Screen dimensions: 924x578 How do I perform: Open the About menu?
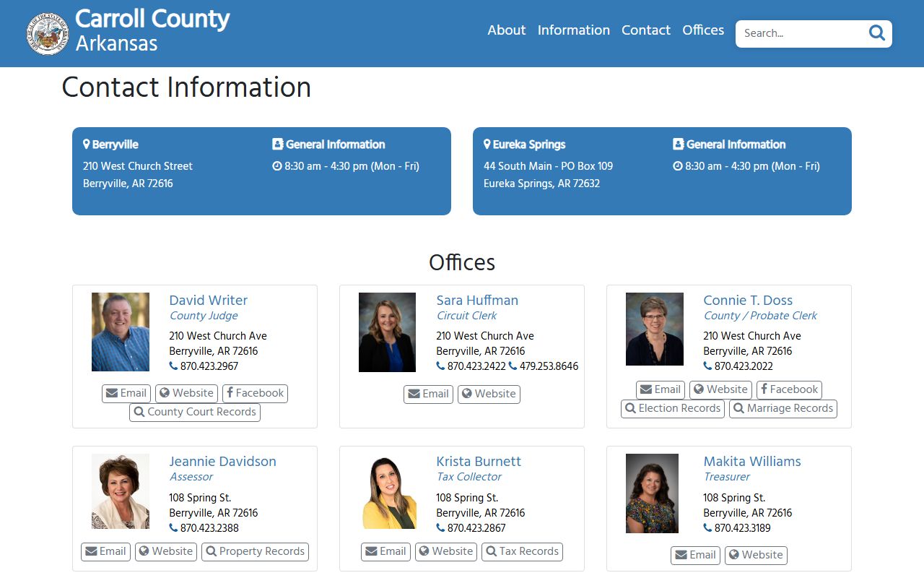[x=506, y=30]
